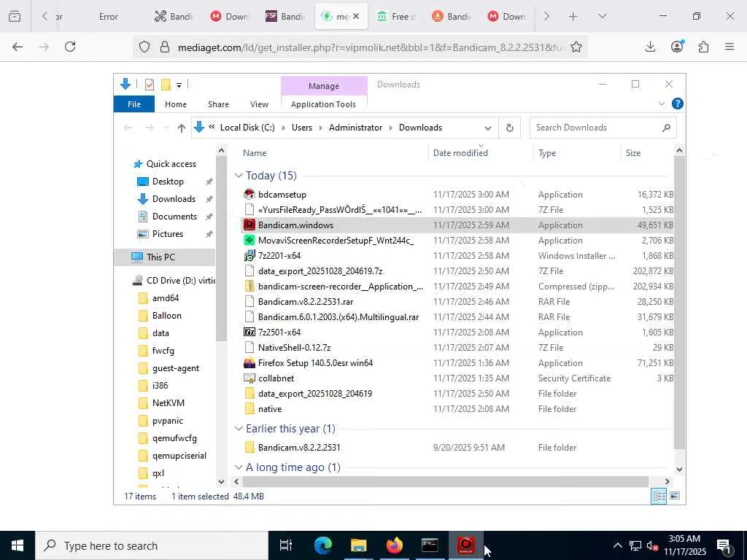The height and width of the screenshot is (560, 747).
Task: Open Microsoft Edge from taskbar
Action: [322, 545]
